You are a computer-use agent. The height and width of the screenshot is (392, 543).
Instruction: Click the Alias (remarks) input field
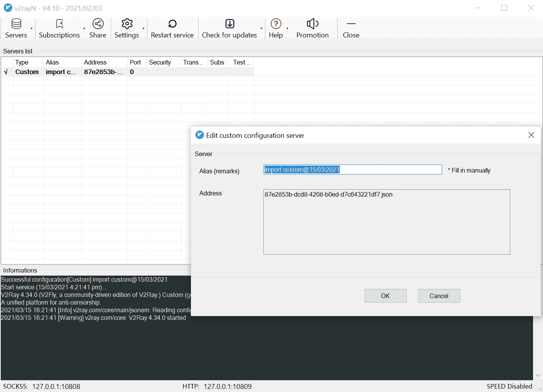click(x=352, y=169)
